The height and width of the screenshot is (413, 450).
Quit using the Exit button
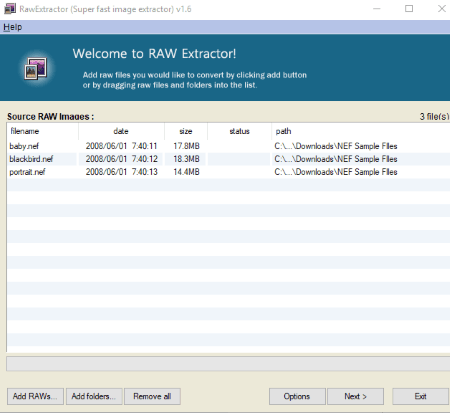(x=420, y=396)
